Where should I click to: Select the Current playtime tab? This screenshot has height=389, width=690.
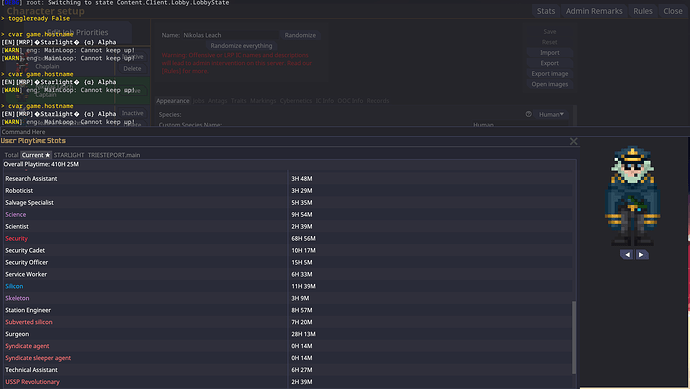(x=36, y=155)
